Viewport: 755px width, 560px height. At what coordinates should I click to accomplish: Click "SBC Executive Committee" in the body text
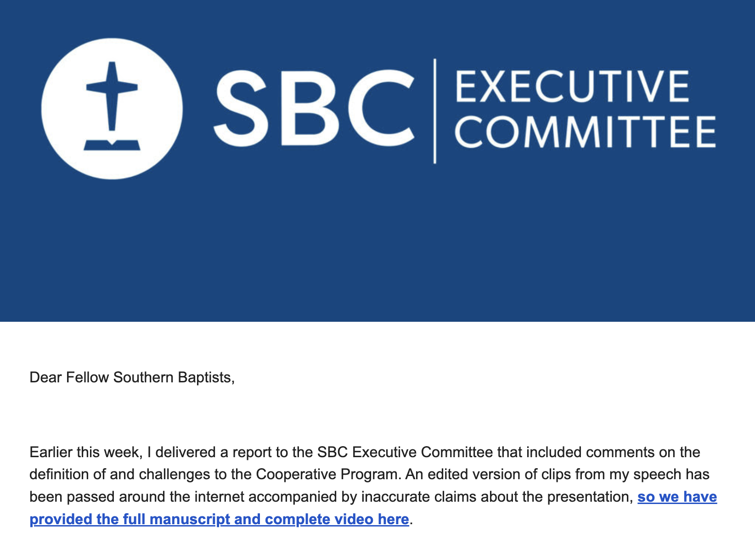coord(405,453)
